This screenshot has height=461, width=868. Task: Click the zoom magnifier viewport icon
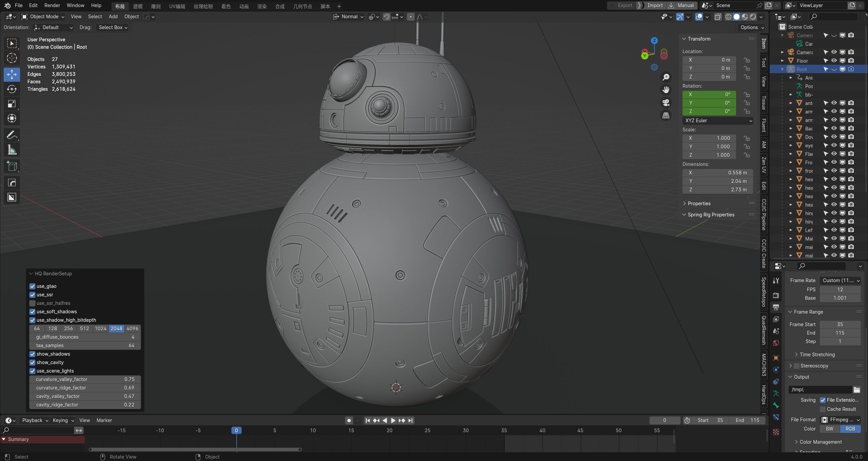(x=666, y=77)
